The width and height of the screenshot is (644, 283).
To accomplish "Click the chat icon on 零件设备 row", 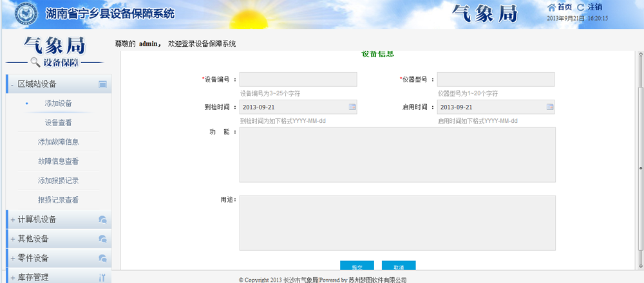I will point(102,258).
